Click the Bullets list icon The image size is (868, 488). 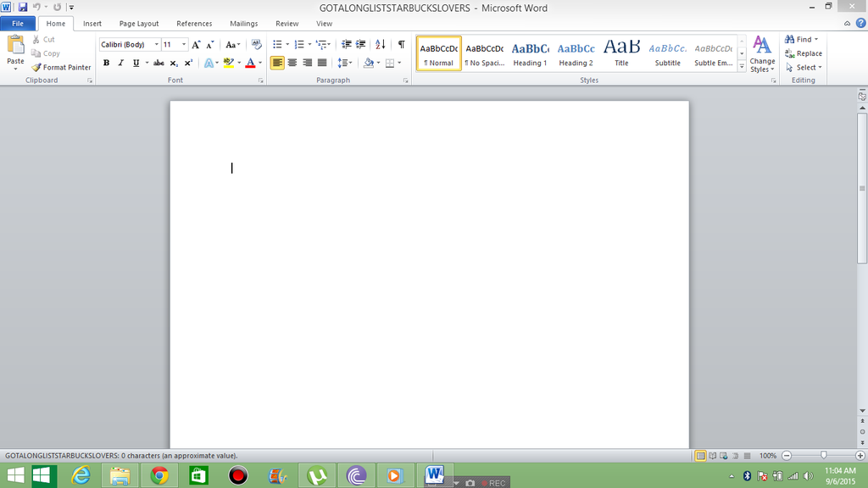click(277, 44)
